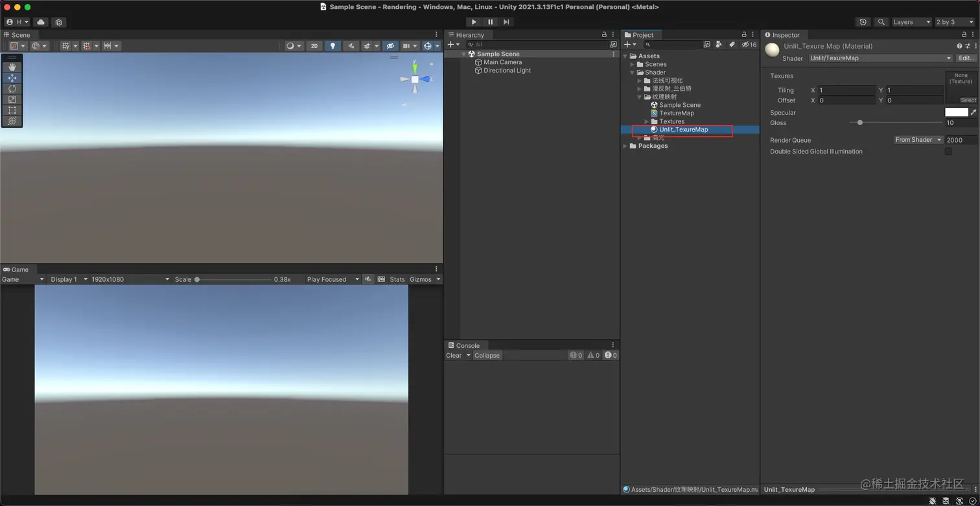Select the Rotate tool in Scene
Screen dimensions: 980x506
12,89
